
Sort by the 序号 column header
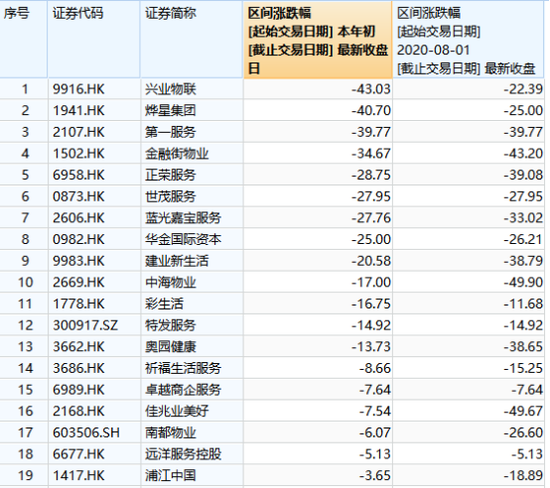(23, 39)
